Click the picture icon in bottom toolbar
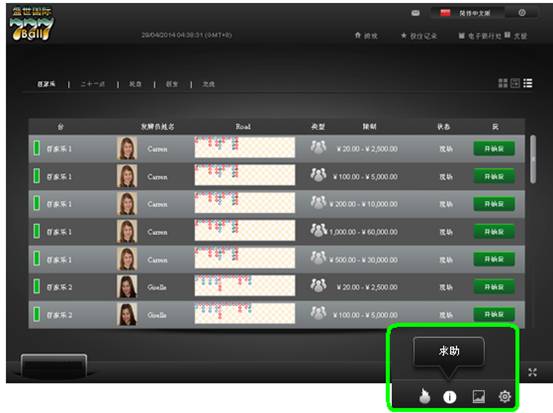553x413 pixels. point(478,396)
